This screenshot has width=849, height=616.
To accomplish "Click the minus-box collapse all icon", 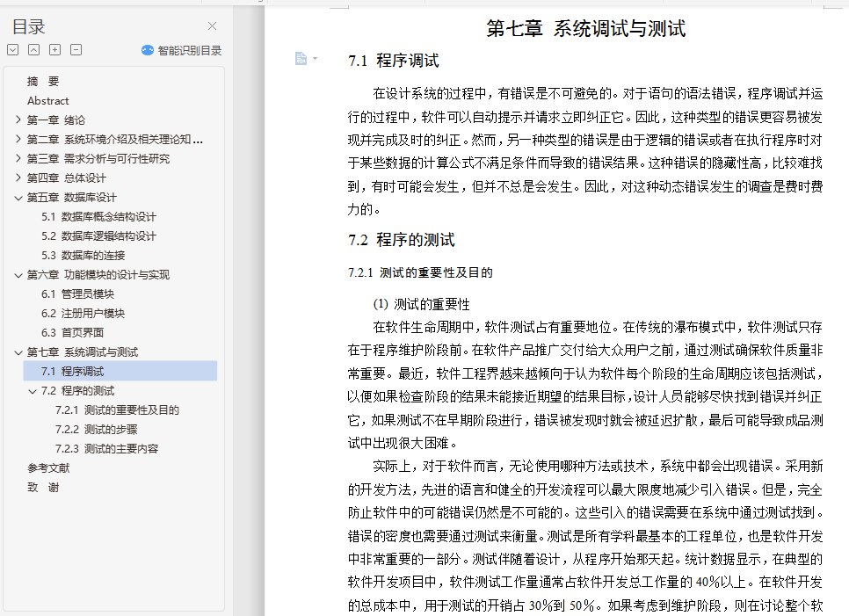I will 76,50.
